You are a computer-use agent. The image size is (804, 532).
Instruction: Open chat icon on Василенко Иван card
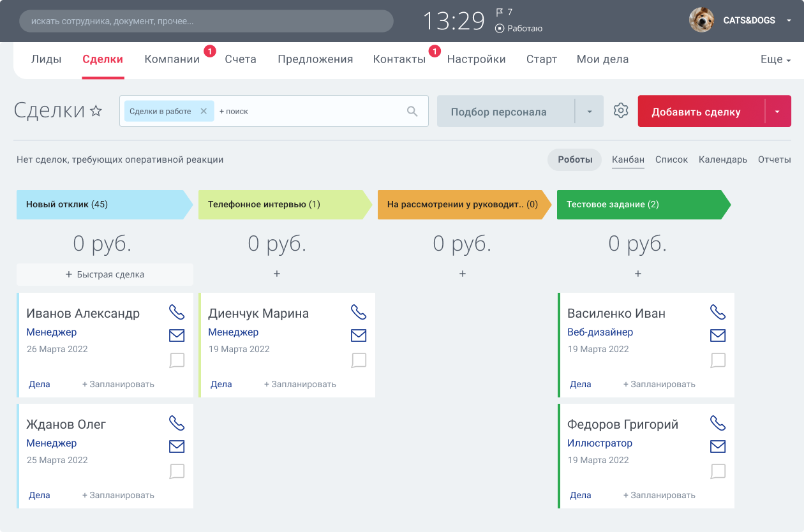(x=718, y=360)
